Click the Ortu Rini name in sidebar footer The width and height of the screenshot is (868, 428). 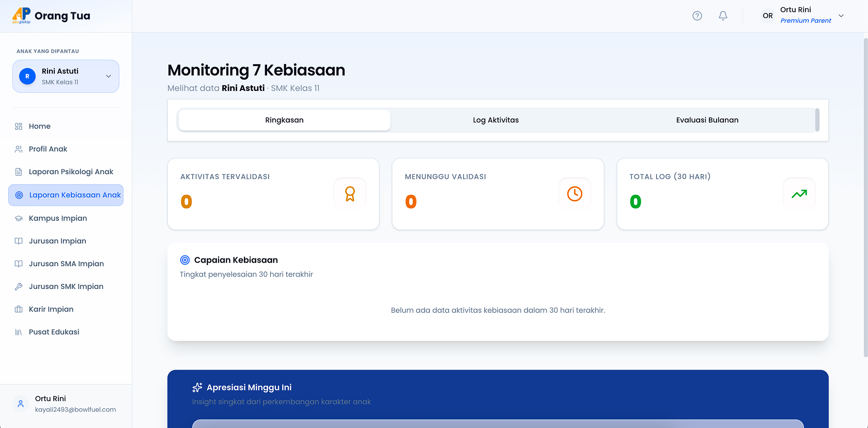pos(51,399)
